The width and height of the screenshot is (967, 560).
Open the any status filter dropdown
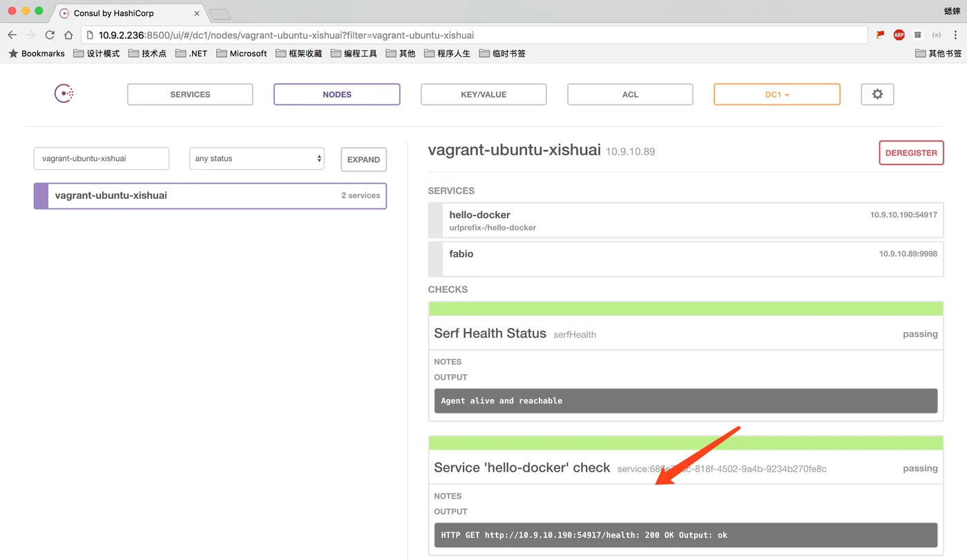[x=257, y=158]
